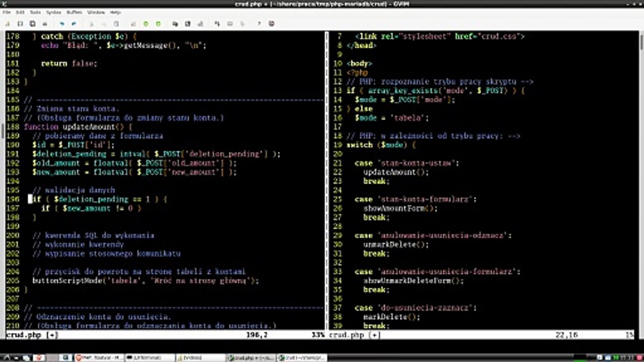Click 'updateAmount();' call on line 22
Screen dimensions: 644x362
396,172
